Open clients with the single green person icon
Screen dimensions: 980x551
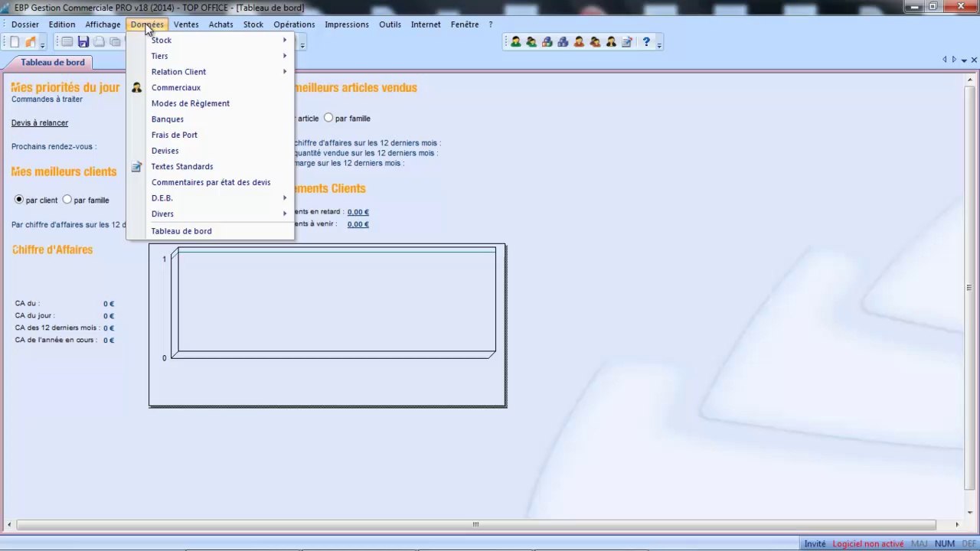pyautogui.click(x=516, y=42)
